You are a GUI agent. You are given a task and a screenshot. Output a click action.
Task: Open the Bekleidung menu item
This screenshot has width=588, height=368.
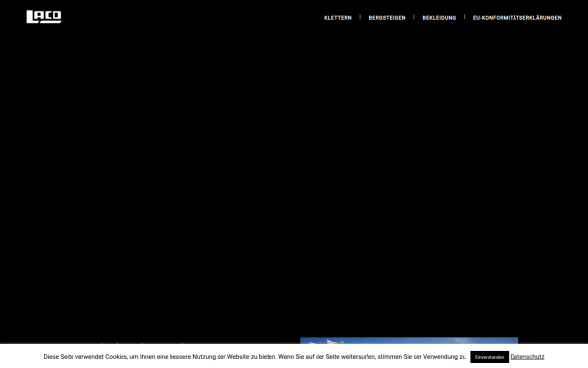pyautogui.click(x=439, y=18)
